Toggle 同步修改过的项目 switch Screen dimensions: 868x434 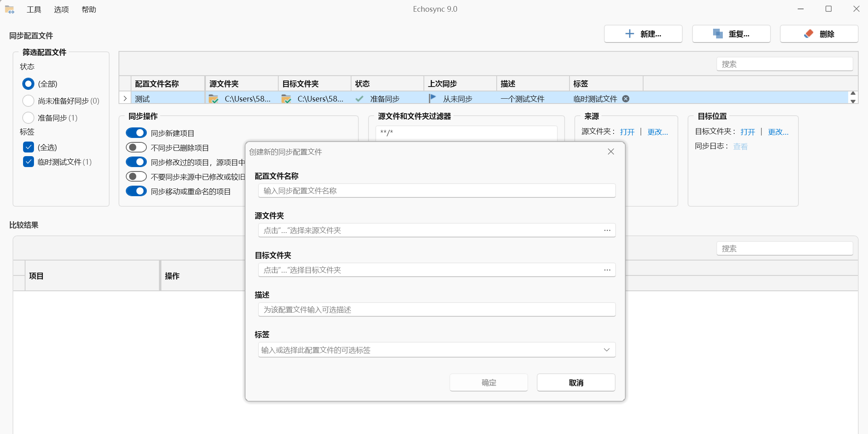(136, 162)
